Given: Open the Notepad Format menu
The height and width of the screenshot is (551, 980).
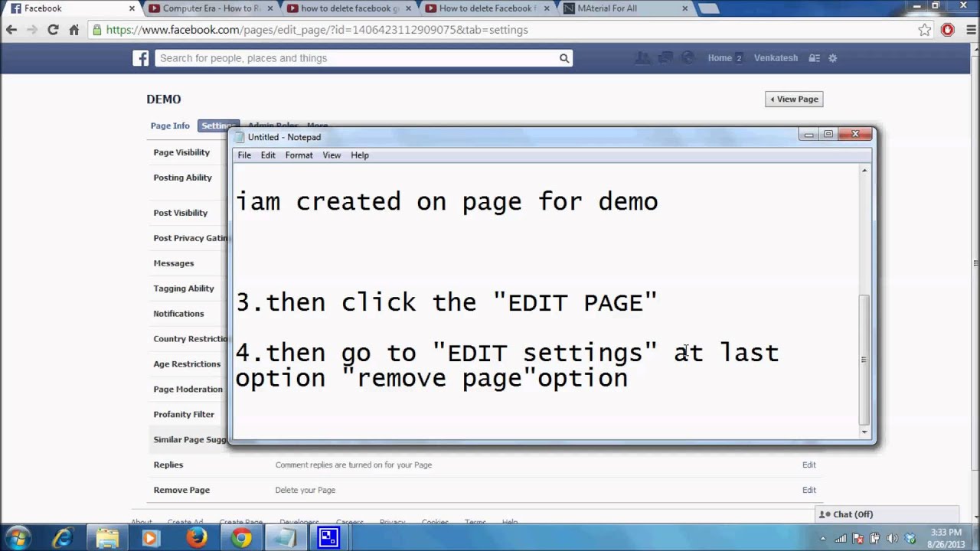Looking at the screenshot, I should [299, 155].
